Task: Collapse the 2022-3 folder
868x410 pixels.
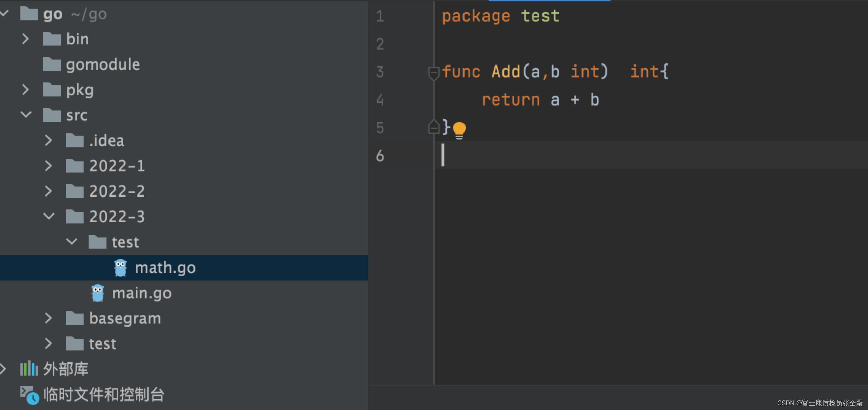Action: tap(49, 216)
